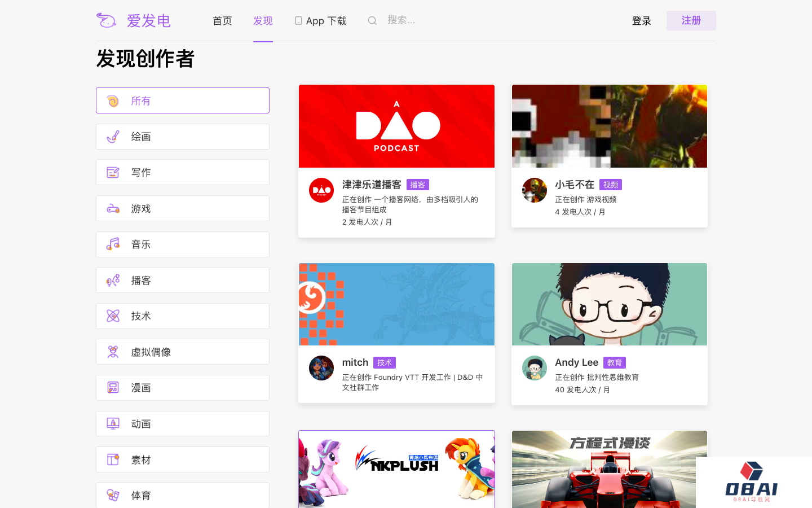Viewport: 812px width, 508px height.
Task: Click the search magnifier icon
Action: (x=372, y=21)
